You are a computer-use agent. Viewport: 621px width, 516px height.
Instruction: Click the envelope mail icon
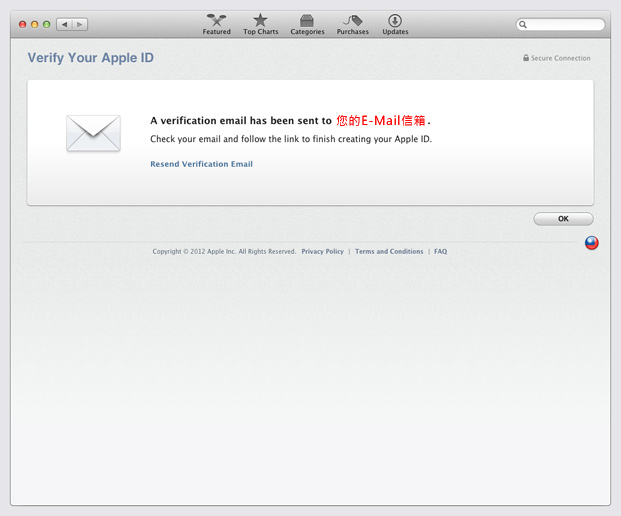pos(93,133)
